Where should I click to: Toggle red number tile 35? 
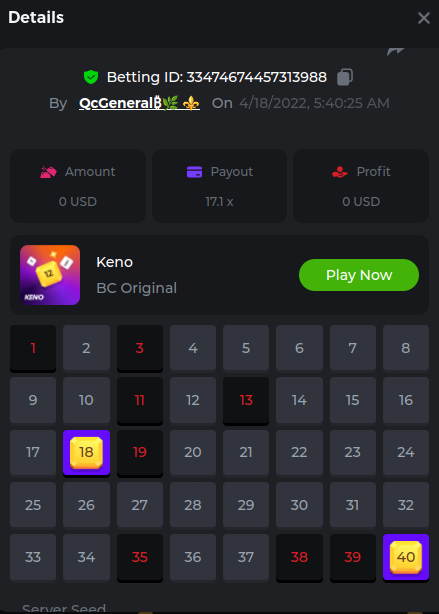coord(139,557)
